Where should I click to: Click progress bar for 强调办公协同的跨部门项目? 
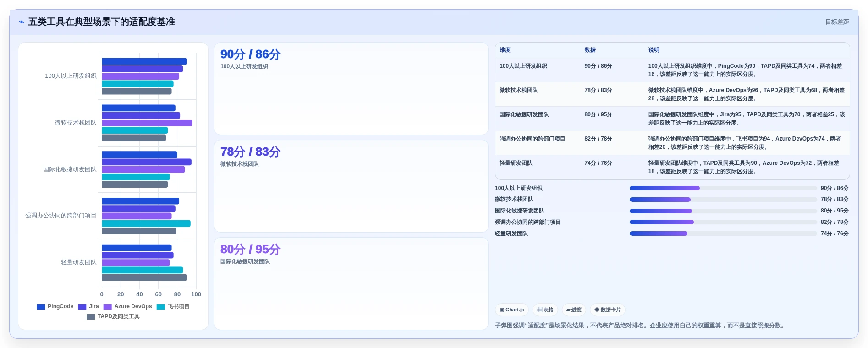tap(723, 222)
